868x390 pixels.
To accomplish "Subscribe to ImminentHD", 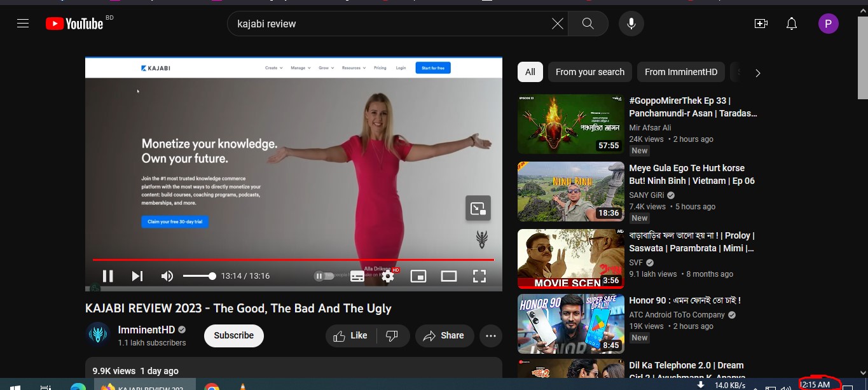I will (x=233, y=335).
